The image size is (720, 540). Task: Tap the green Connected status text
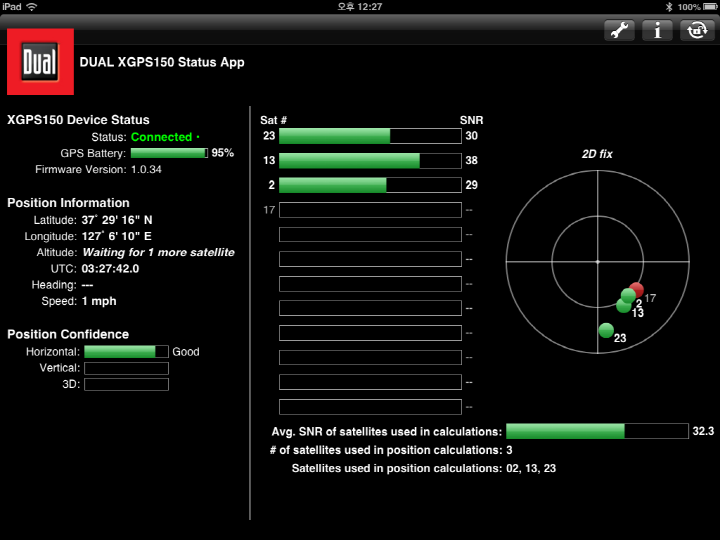(161, 137)
